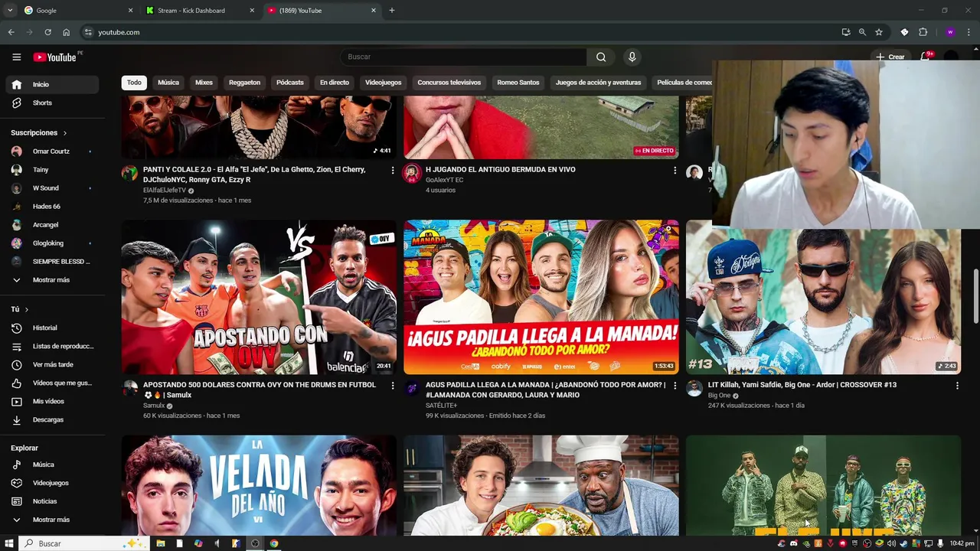
Task: Open the Hades 66 subscription channel
Action: [x=51, y=207]
